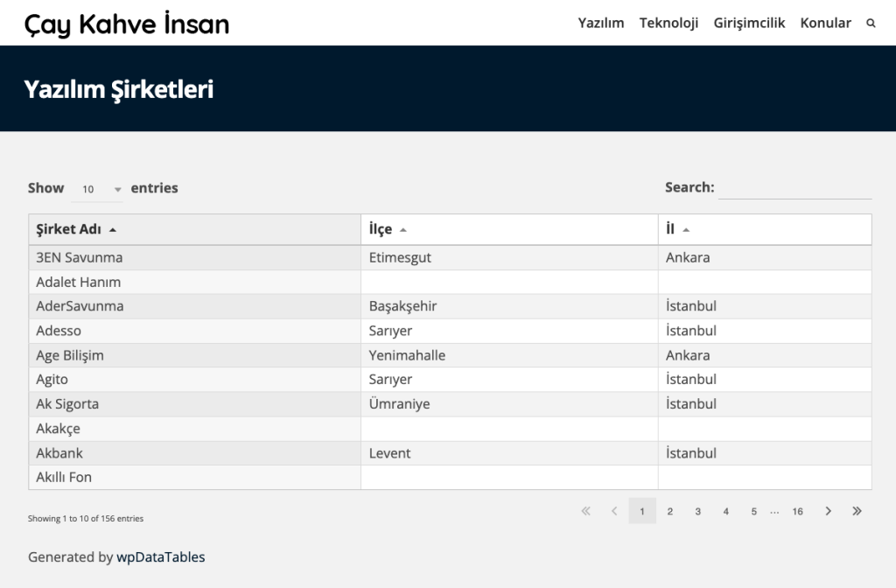Click the AderSavunma cell
The width and height of the screenshot is (896, 588).
tap(195, 306)
